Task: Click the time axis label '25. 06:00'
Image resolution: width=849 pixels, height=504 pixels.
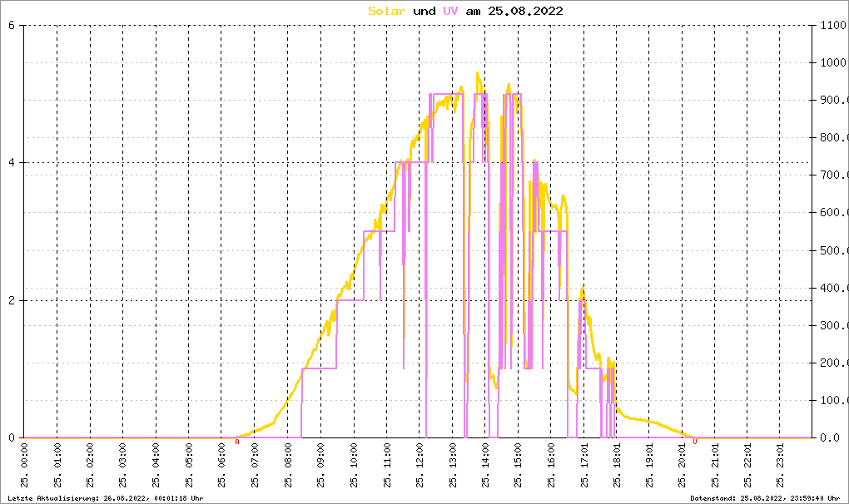Action: click(x=221, y=465)
